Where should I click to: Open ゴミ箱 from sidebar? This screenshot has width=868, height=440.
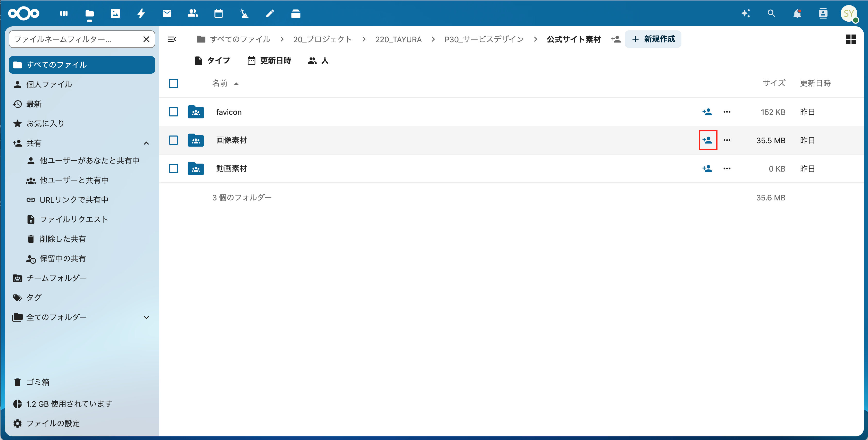tap(38, 382)
